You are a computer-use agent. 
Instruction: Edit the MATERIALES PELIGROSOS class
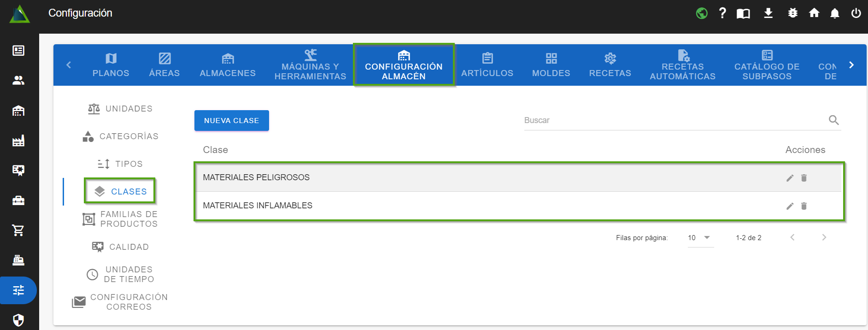point(790,178)
